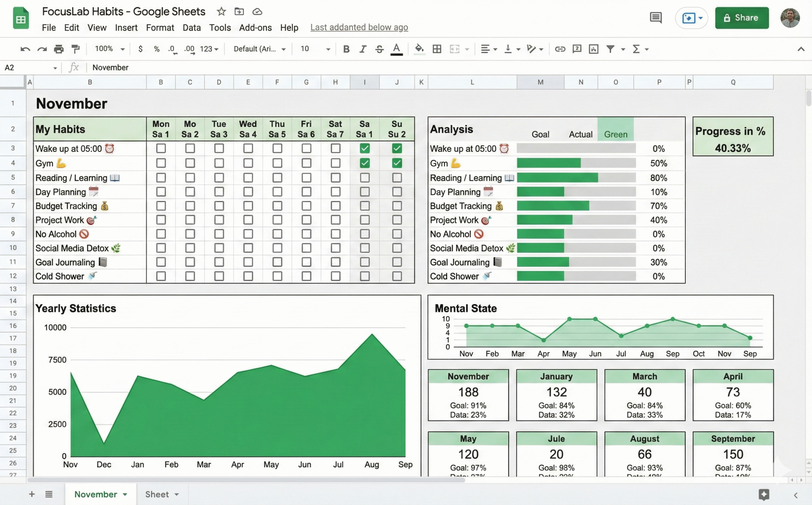This screenshot has width=812, height=505.
Task: Insert link icon in toolbar
Action: tap(560, 49)
